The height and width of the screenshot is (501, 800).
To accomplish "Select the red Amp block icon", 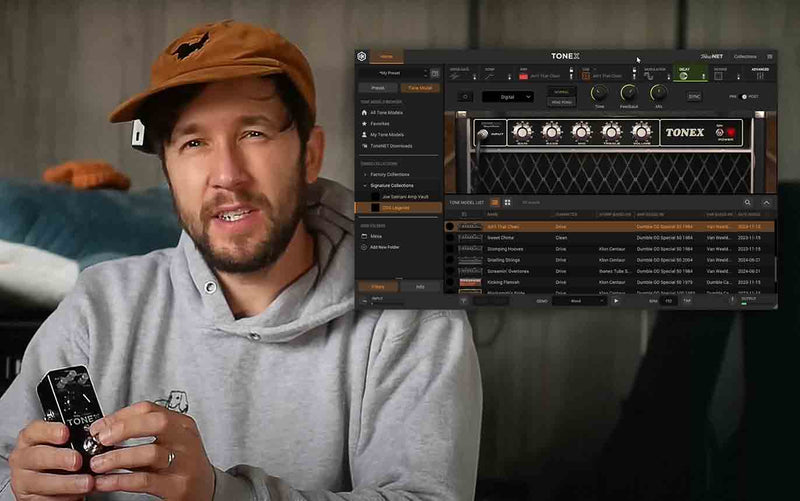I will click(x=523, y=77).
